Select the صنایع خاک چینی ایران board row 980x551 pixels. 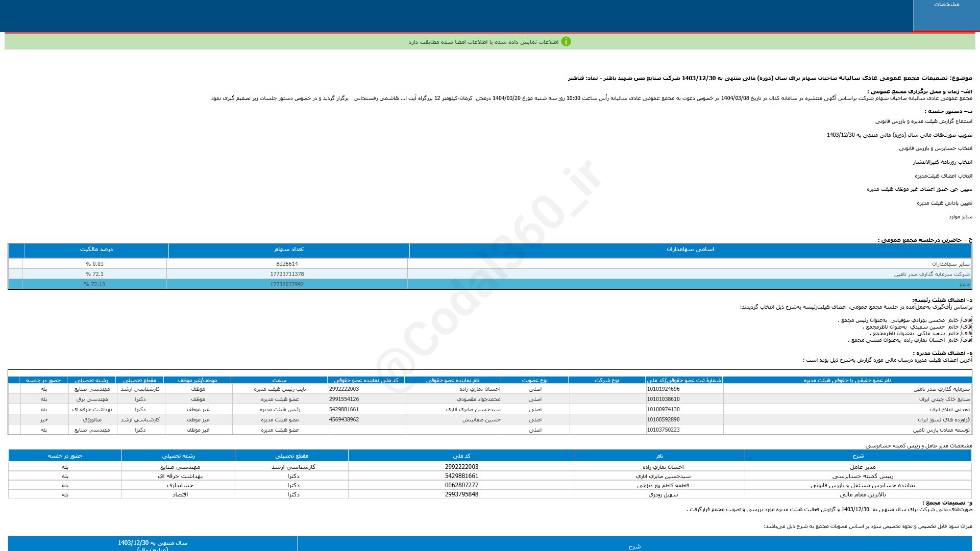tap(490, 399)
